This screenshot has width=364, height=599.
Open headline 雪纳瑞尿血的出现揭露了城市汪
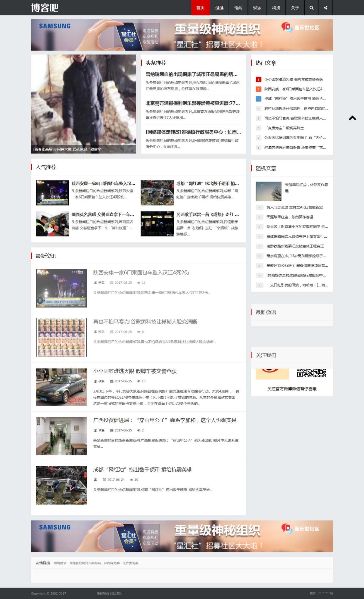click(x=191, y=74)
